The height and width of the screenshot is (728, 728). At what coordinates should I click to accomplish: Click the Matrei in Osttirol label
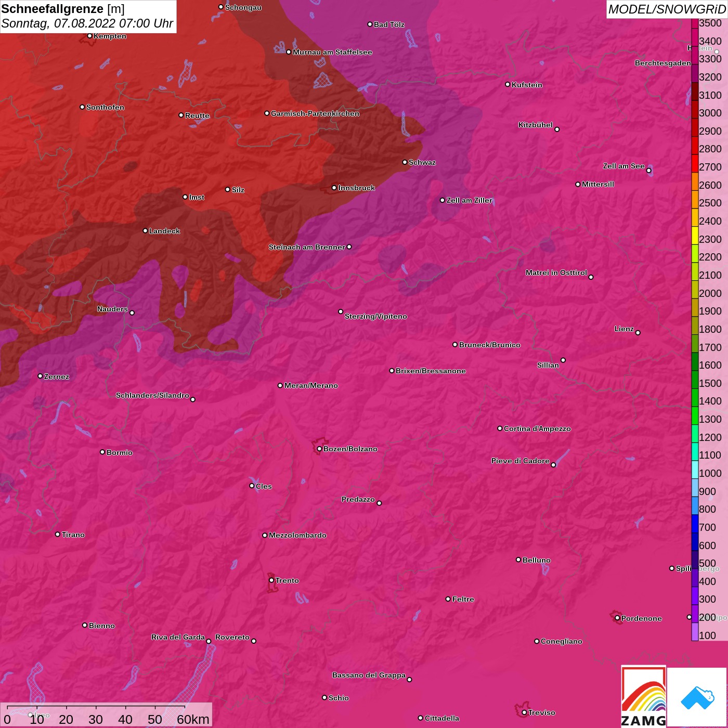tap(556, 272)
